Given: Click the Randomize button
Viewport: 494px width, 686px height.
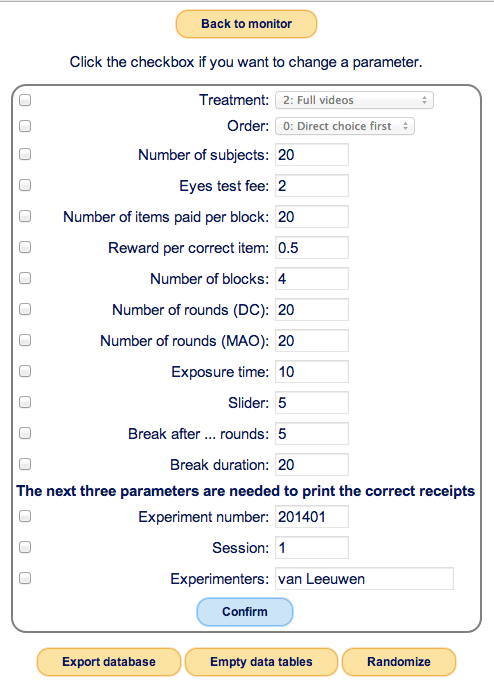Looking at the screenshot, I should (x=399, y=662).
